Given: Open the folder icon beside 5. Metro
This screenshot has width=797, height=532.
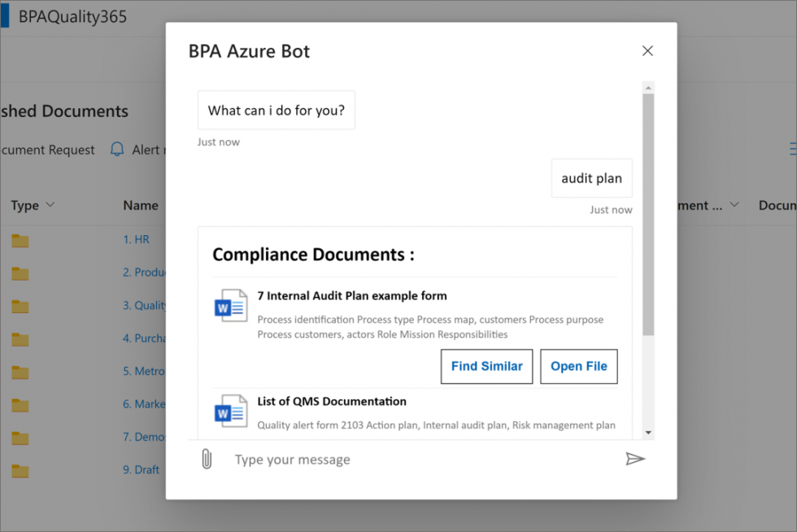Looking at the screenshot, I should (20, 371).
